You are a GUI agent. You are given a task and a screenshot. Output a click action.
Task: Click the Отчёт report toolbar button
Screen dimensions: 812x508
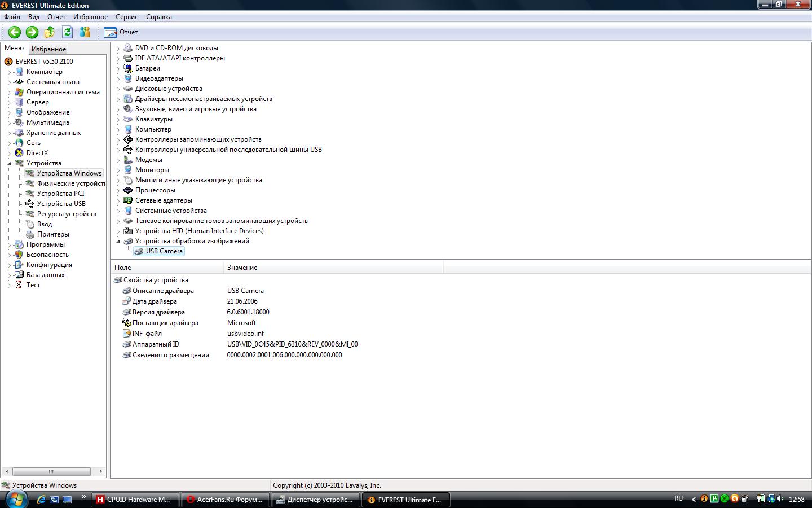pyautogui.click(x=121, y=32)
